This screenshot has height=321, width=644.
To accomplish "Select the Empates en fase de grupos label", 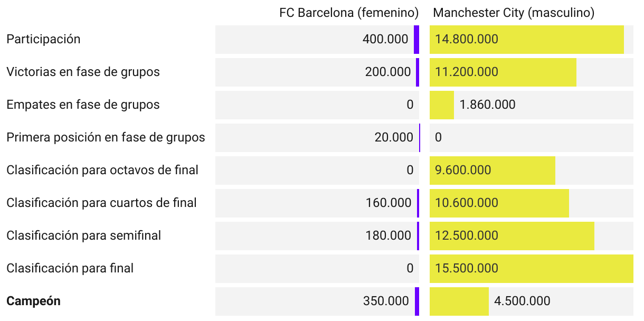I will [x=83, y=105].
